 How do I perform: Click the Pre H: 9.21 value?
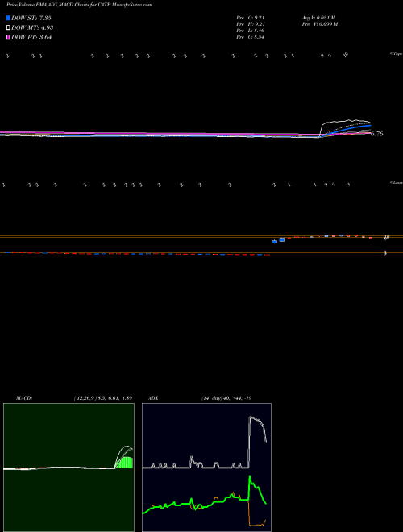pyautogui.click(x=251, y=24)
